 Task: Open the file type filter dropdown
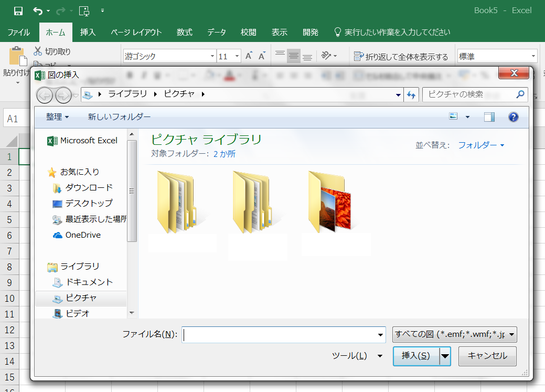pos(454,334)
